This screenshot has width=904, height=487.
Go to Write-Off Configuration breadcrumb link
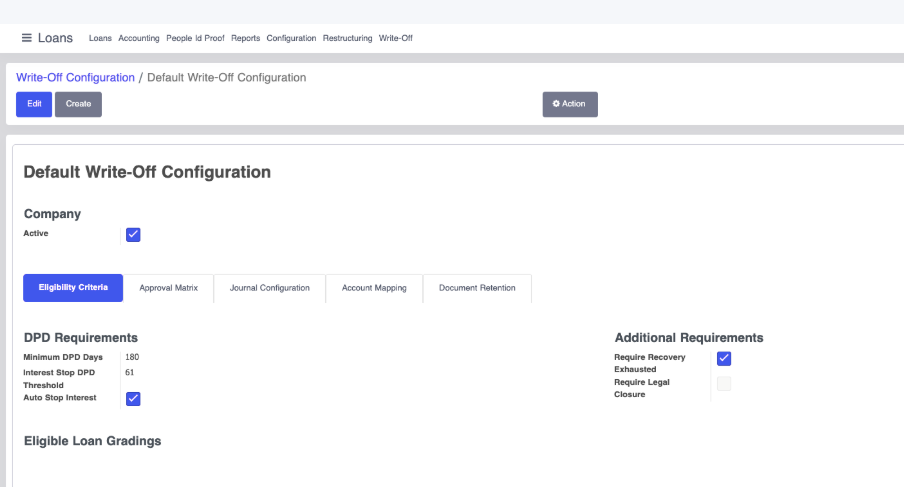point(75,78)
